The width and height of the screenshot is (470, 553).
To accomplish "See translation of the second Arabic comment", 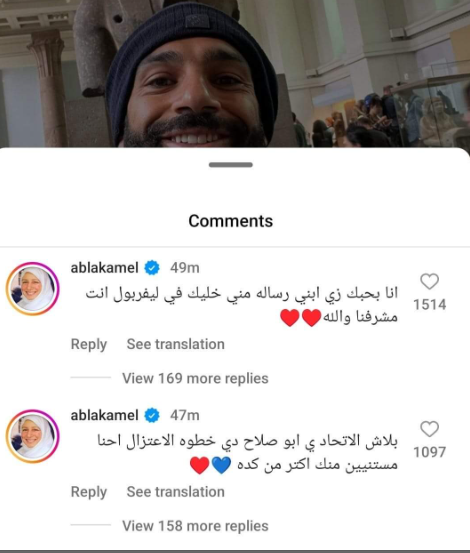I will click(176, 492).
